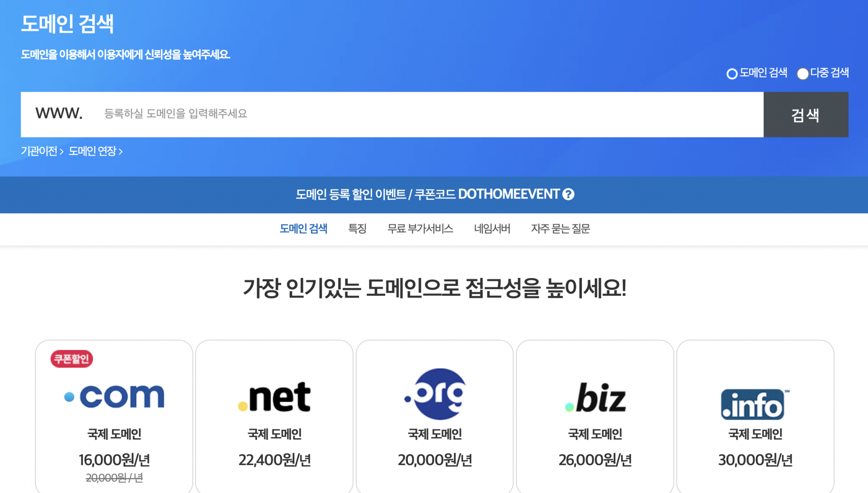Open the 기관이전 link
The image size is (868, 493).
pyautogui.click(x=42, y=151)
